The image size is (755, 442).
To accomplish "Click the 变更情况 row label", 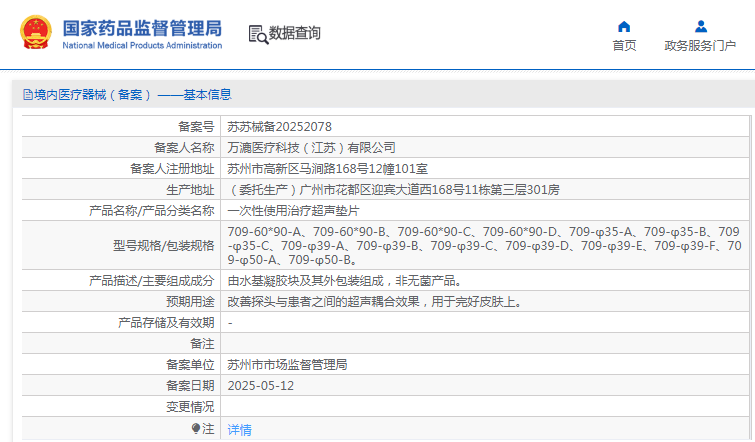I will click(x=190, y=407).
